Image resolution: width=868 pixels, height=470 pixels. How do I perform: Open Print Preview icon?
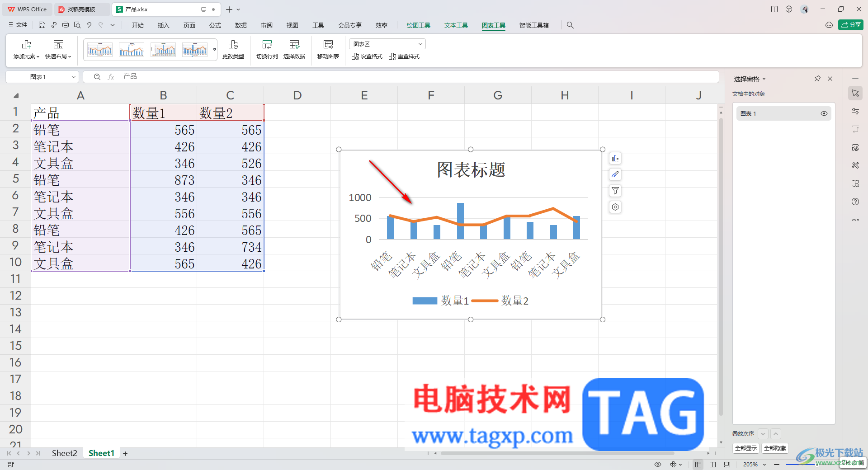click(x=77, y=25)
